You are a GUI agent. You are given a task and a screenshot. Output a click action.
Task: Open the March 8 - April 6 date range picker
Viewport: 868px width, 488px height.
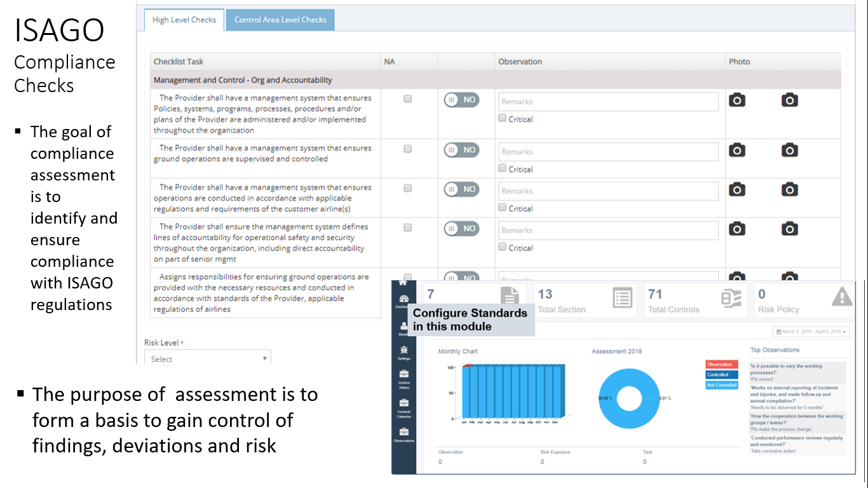pos(811,332)
